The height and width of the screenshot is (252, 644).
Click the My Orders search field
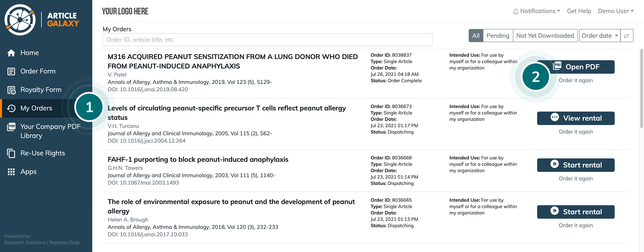point(267,40)
